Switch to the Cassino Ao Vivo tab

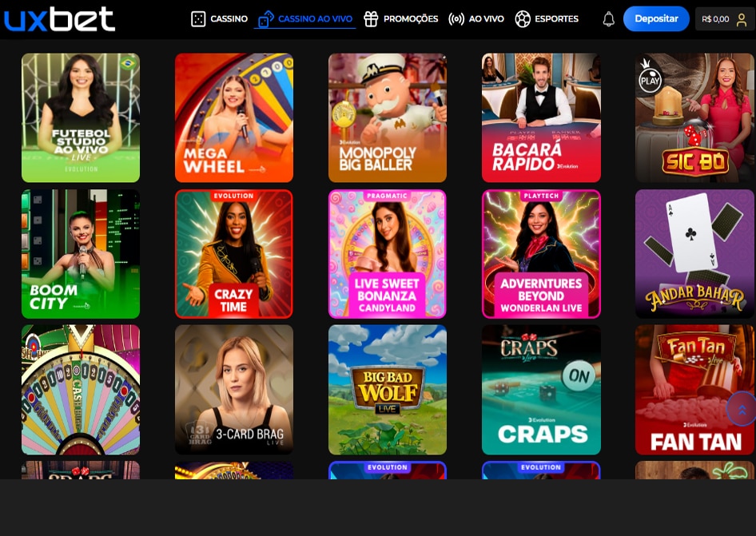[x=304, y=18]
